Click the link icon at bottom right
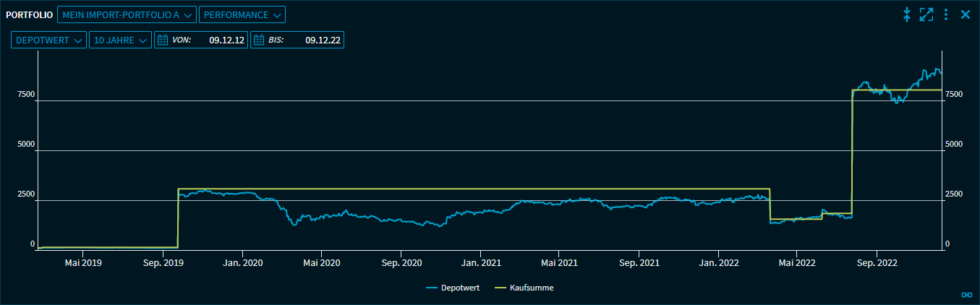 coord(966,294)
